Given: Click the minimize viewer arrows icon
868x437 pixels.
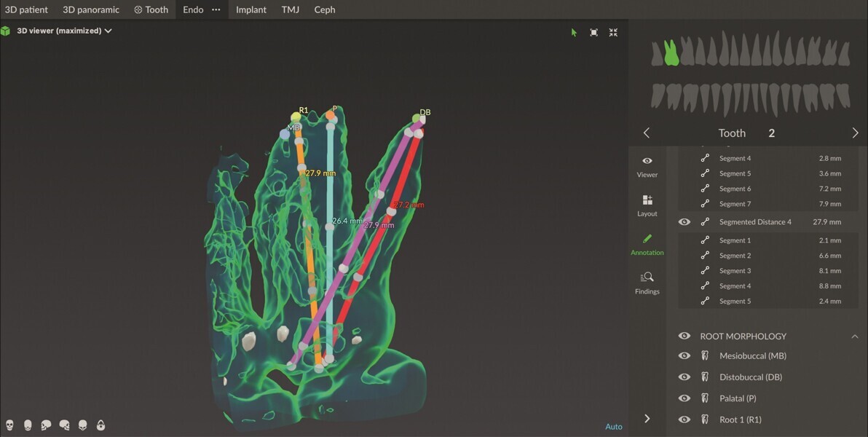Looking at the screenshot, I should (x=613, y=32).
